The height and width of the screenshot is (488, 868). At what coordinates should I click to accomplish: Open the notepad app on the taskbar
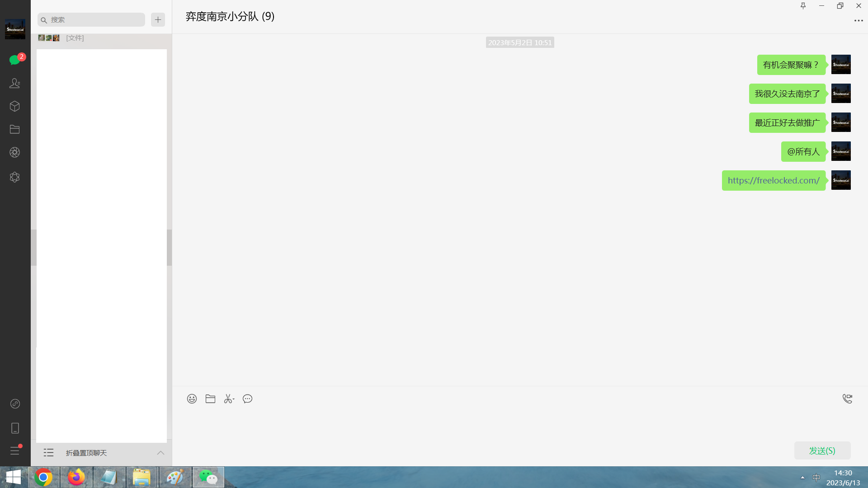pyautogui.click(x=109, y=477)
